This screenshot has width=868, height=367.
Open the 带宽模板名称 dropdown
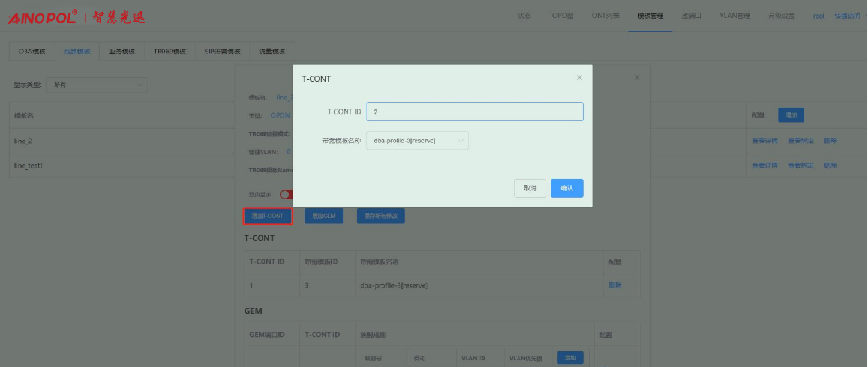click(x=417, y=141)
